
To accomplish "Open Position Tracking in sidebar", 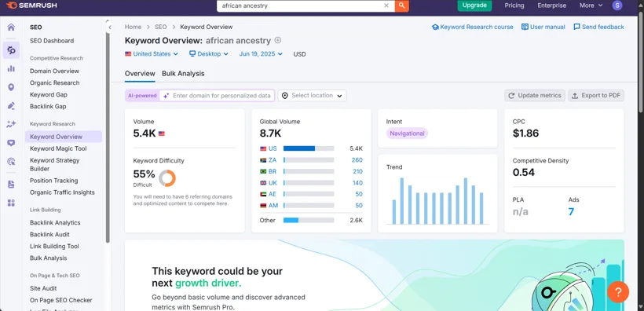I will click(54, 181).
